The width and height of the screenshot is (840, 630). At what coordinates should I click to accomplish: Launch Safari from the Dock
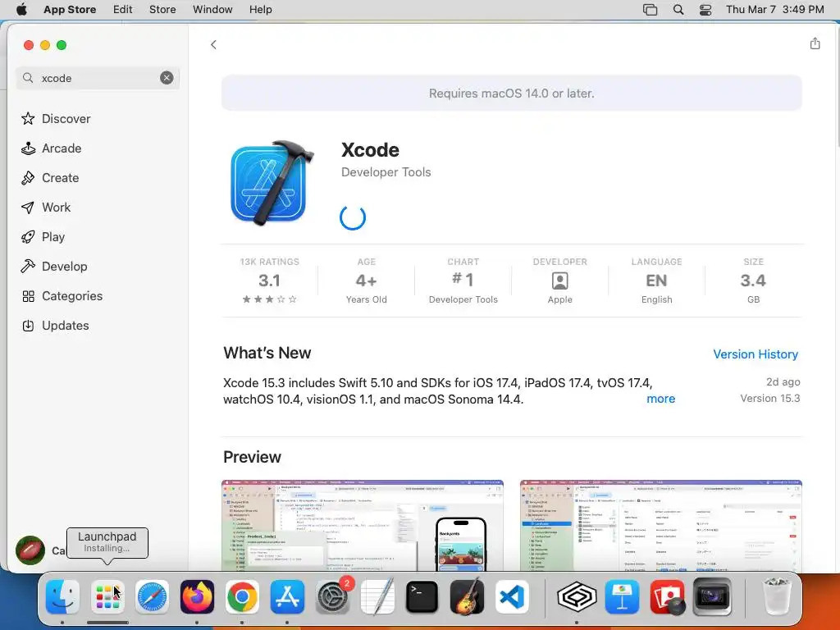[x=152, y=597]
